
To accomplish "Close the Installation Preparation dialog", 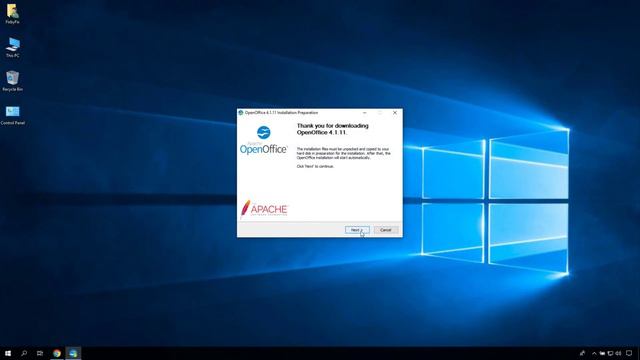I will (395, 113).
